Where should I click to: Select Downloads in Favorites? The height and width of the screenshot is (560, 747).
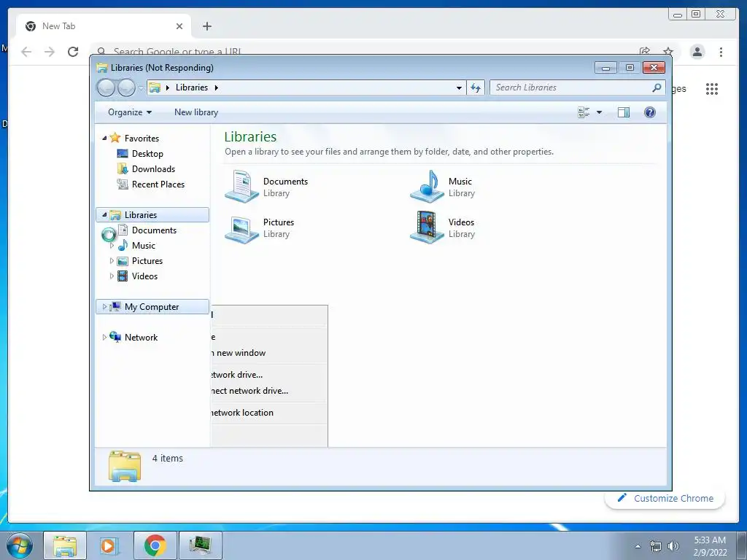(153, 169)
